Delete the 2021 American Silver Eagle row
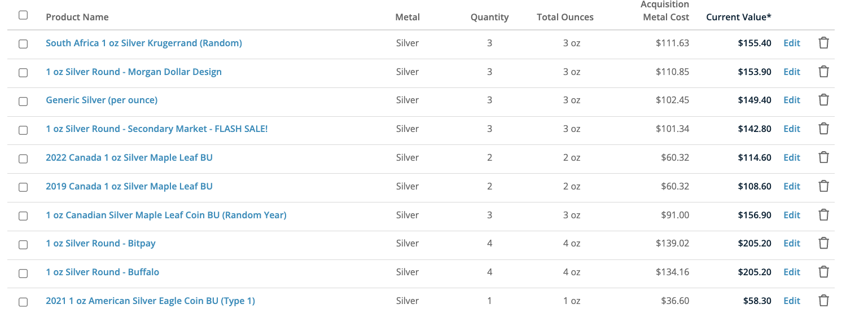868x326 pixels. click(x=823, y=301)
